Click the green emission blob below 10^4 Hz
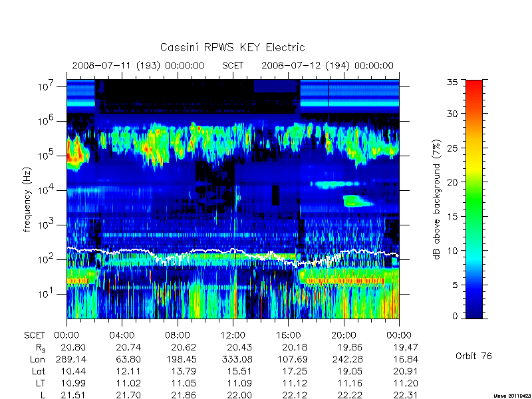Screen dimensions: 532x399 tap(356, 201)
